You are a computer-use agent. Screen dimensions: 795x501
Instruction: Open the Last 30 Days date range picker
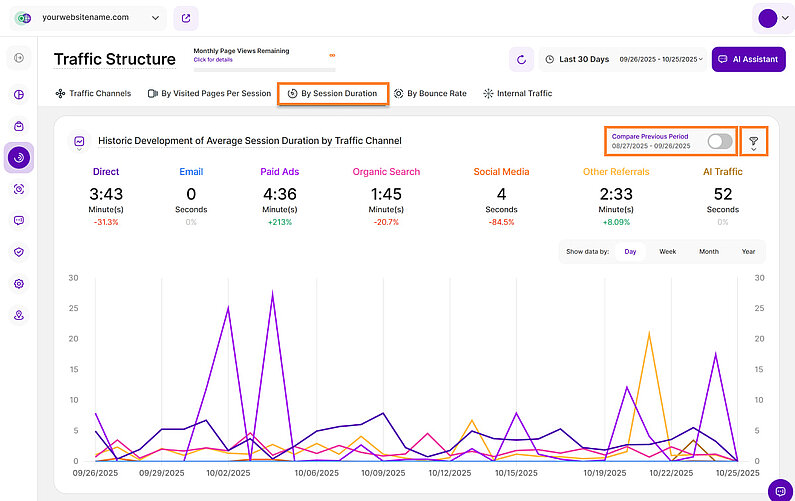point(622,59)
